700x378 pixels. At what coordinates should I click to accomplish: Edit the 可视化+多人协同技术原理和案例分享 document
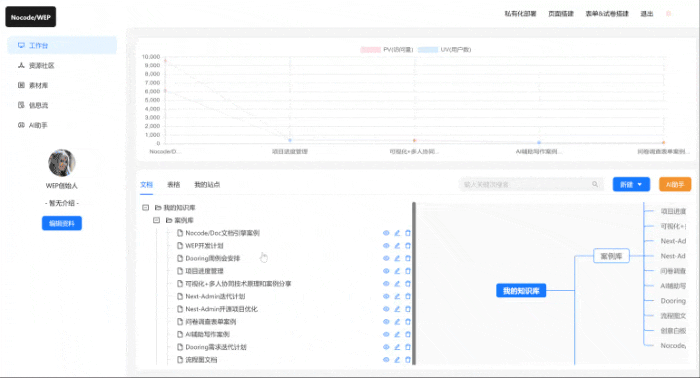point(397,283)
